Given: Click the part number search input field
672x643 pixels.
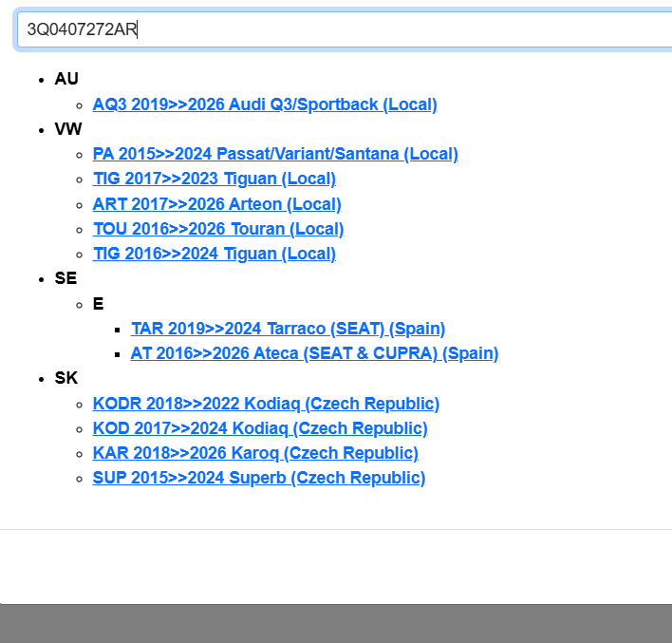Looking at the screenshot, I should coord(342,28).
